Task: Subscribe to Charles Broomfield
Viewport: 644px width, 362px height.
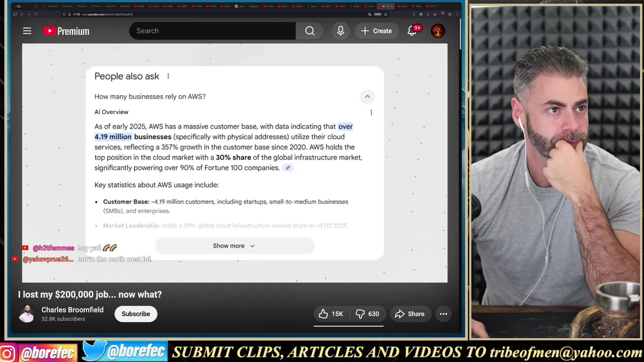Action: pos(136,314)
